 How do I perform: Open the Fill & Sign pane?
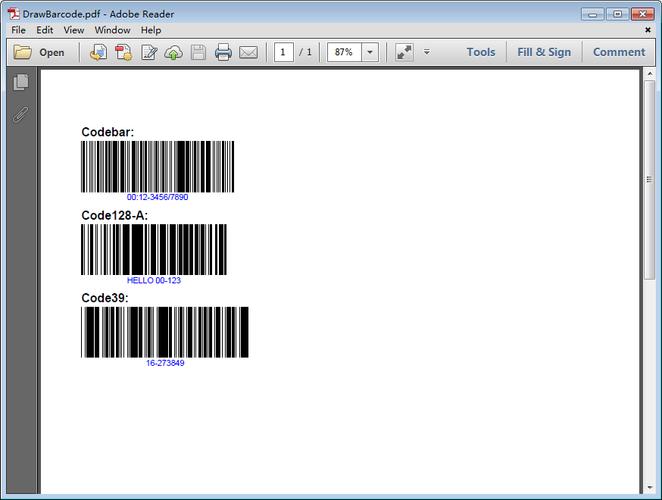tap(544, 52)
